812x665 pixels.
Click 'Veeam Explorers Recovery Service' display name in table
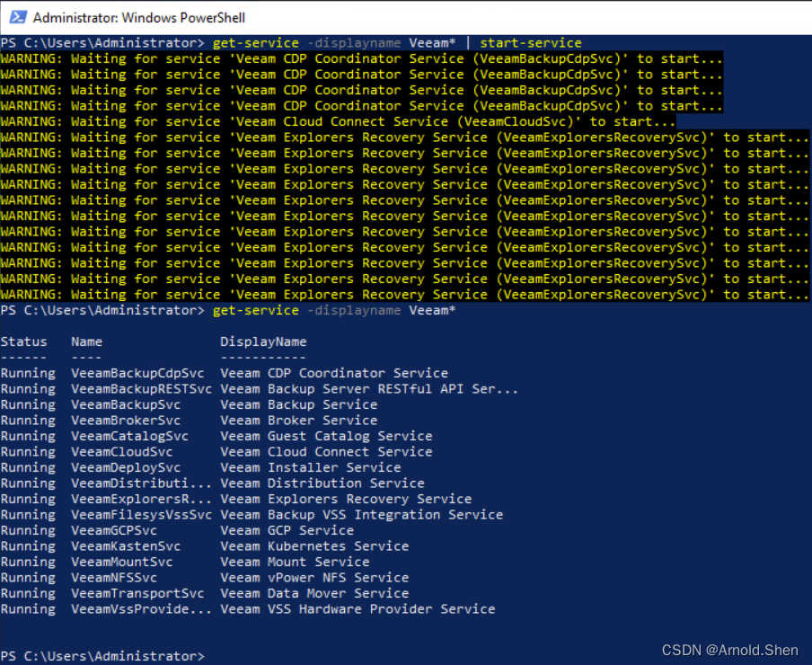coord(346,499)
